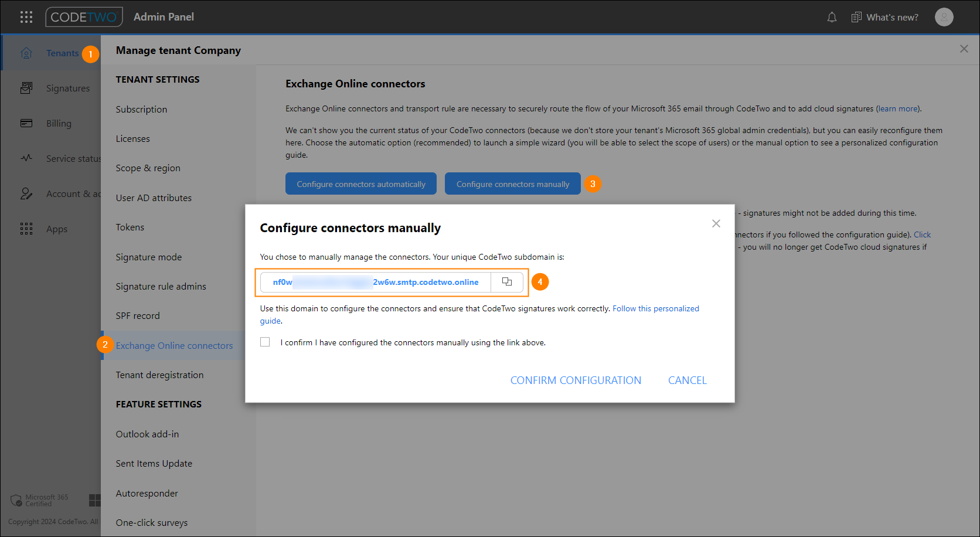This screenshot has height=537, width=980.
Task: Click the What's new? label
Action: pyautogui.click(x=892, y=17)
